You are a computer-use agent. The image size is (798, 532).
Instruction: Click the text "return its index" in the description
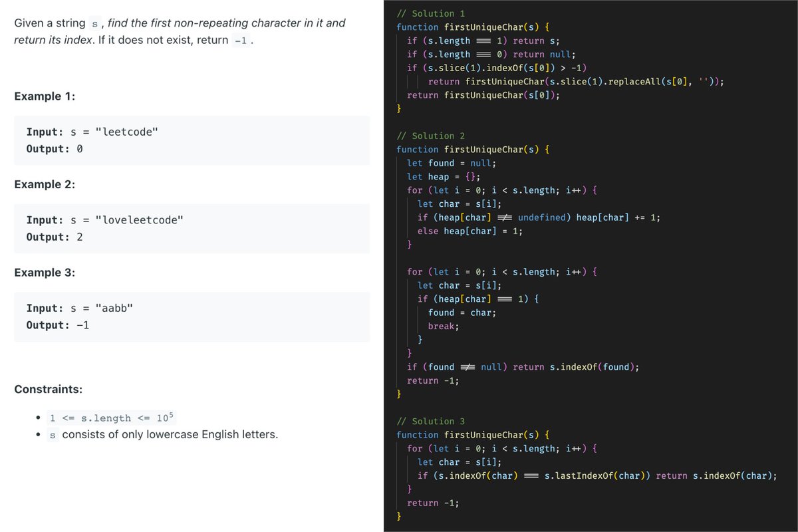pyautogui.click(x=52, y=40)
